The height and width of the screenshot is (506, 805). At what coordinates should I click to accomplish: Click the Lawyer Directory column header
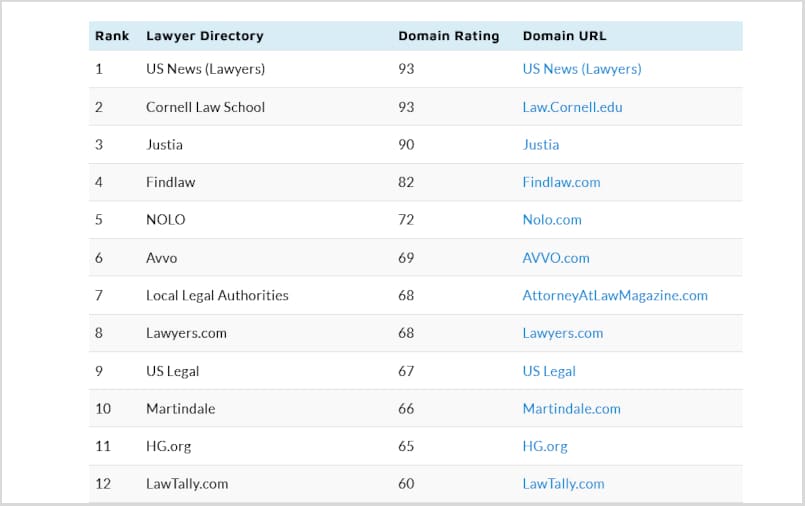coord(204,36)
